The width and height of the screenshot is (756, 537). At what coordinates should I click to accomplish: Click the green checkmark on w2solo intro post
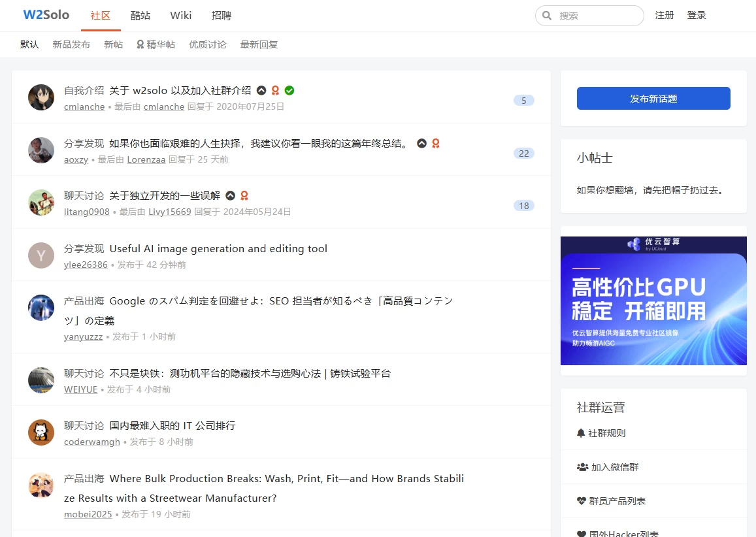point(289,90)
